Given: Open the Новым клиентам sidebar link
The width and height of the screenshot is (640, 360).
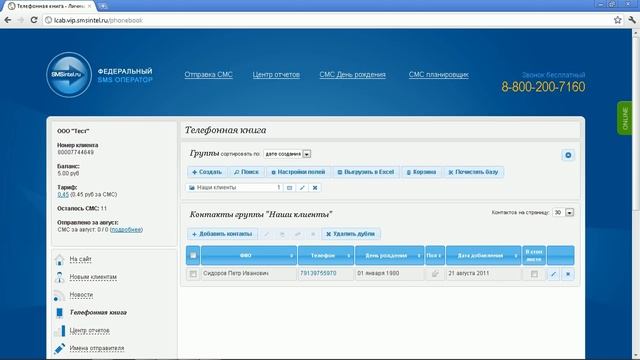Looking at the screenshot, I should (x=93, y=277).
